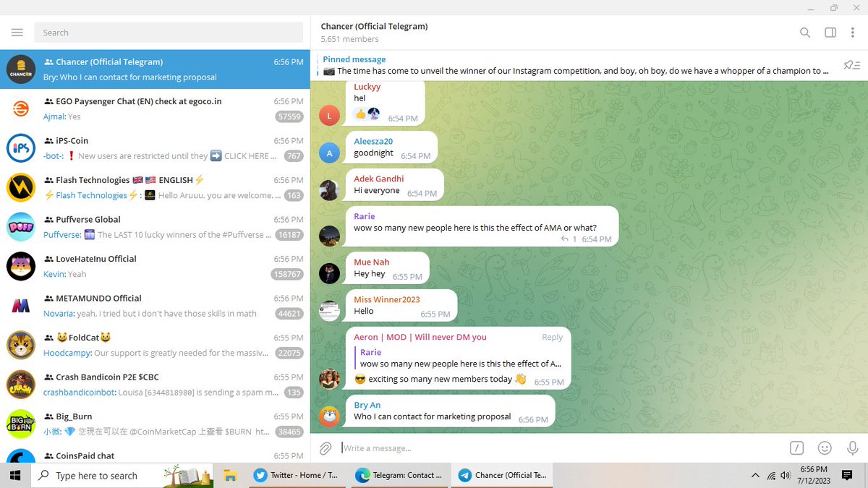Open the FoldCat group chat
The height and width of the screenshot is (488, 868).
click(155, 345)
